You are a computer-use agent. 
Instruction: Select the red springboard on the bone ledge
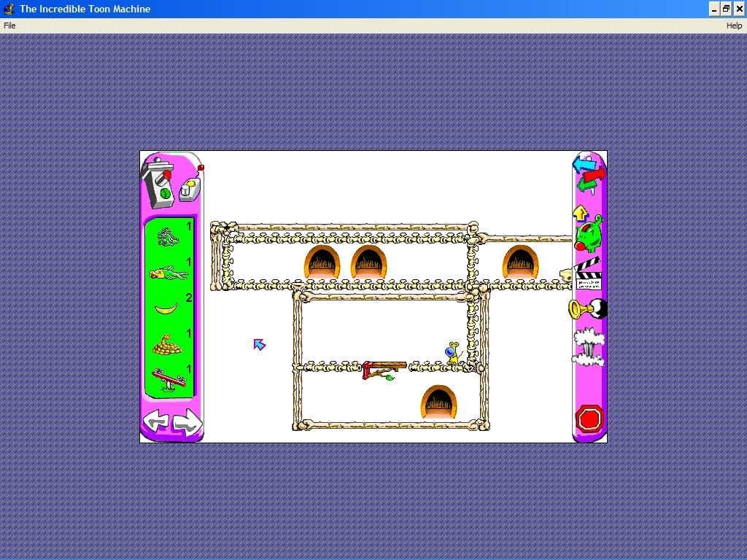tap(384, 371)
